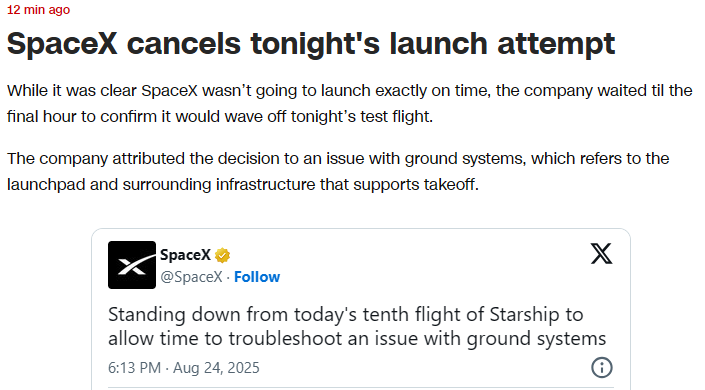Screen dimensions: 705x390
Task: Click the word 'launchpad' in the article
Action: tap(46, 184)
